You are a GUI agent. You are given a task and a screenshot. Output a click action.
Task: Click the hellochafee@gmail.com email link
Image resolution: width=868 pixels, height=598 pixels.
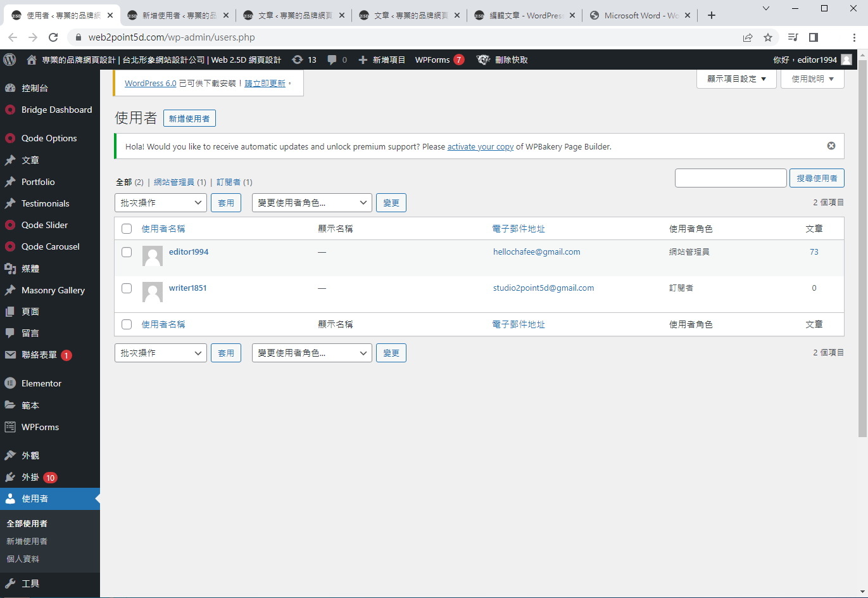click(536, 252)
